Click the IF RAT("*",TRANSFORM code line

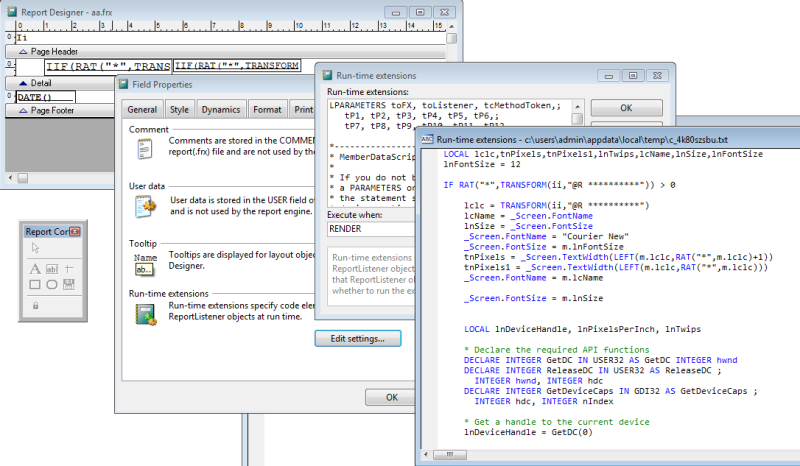559,185
